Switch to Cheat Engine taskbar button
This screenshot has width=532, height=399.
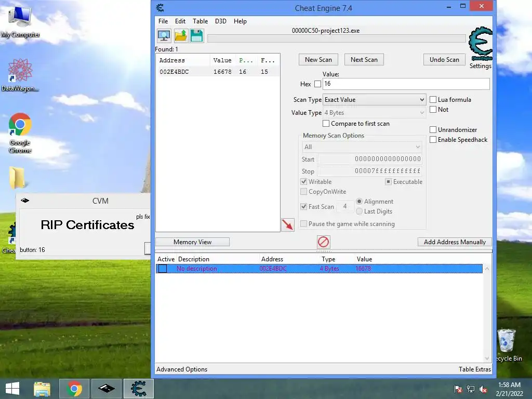pyautogui.click(x=138, y=389)
